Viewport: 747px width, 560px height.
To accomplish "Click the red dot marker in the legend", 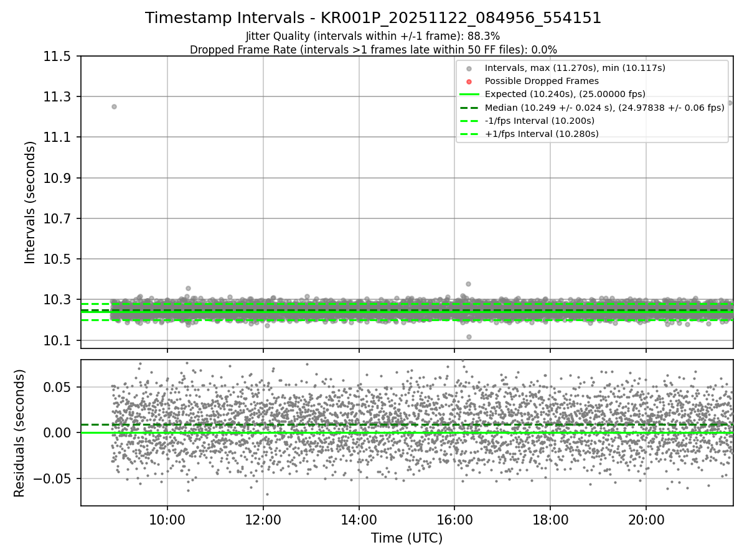I will click(x=469, y=82).
